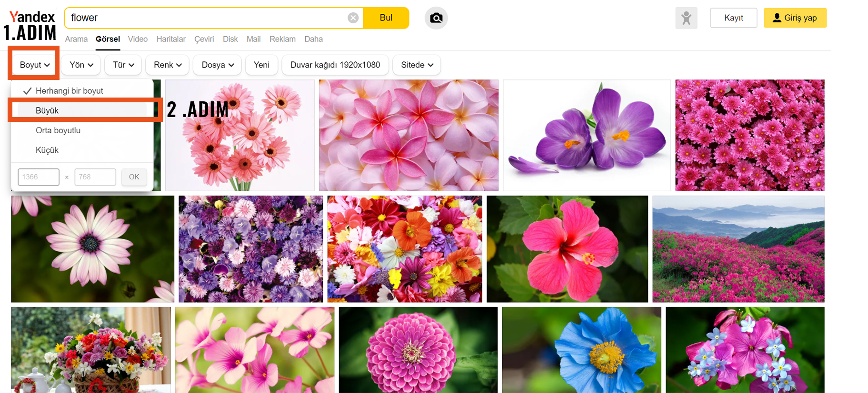
Task: Open the purple crocus flower thumbnail
Action: (x=587, y=136)
